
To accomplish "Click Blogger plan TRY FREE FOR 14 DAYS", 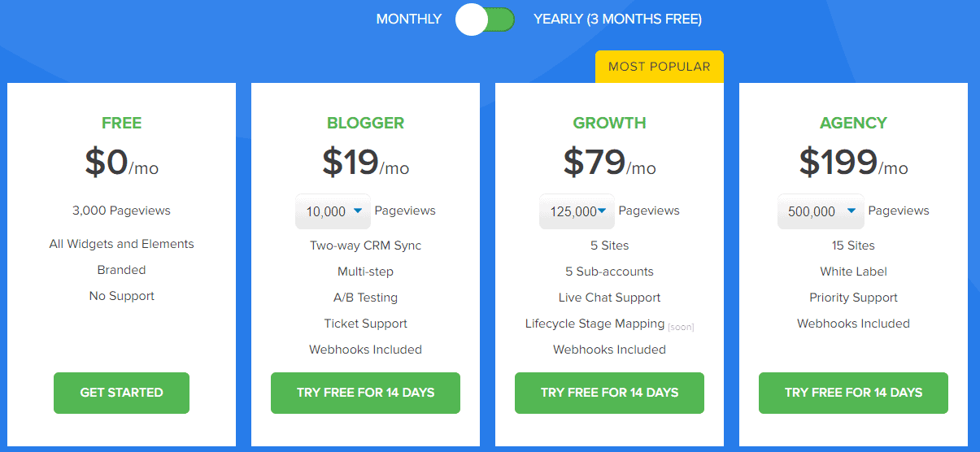I will click(365, 393).
